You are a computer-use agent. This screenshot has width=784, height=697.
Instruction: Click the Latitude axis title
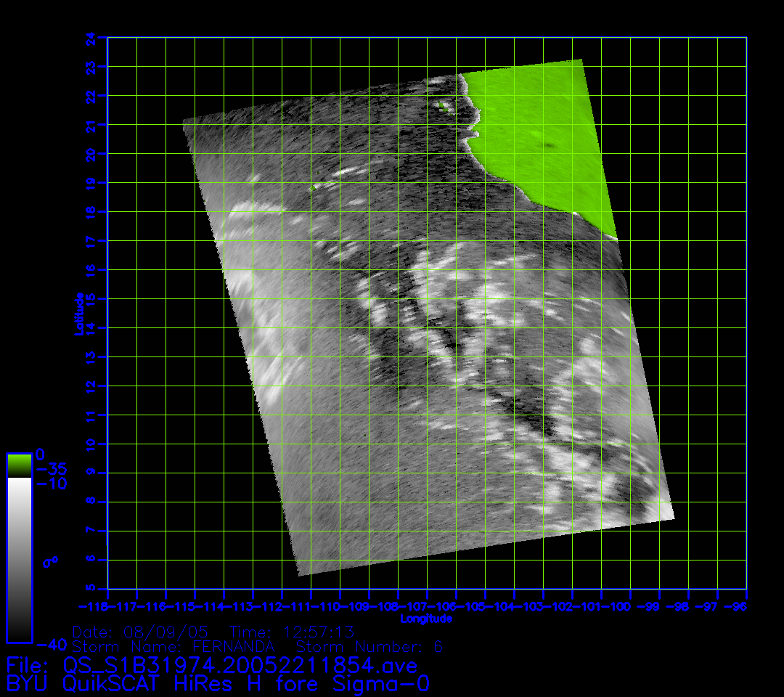click(80, 313)
